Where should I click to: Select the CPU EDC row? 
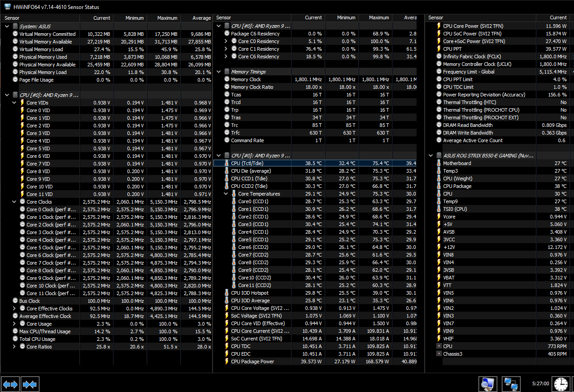(x=315, y=354)
